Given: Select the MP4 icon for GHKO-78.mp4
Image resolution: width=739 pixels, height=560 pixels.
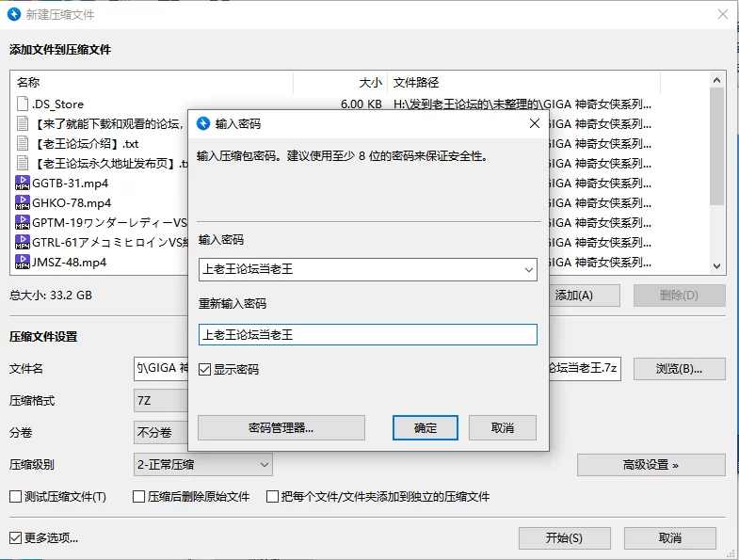Looking at the screenshot, I should click(23, 202).
